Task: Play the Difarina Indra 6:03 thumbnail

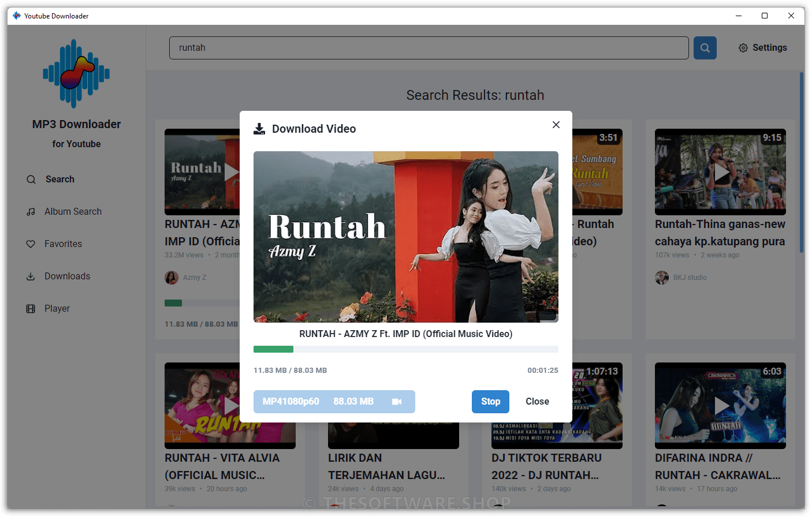Action: (x=720, y=406)
